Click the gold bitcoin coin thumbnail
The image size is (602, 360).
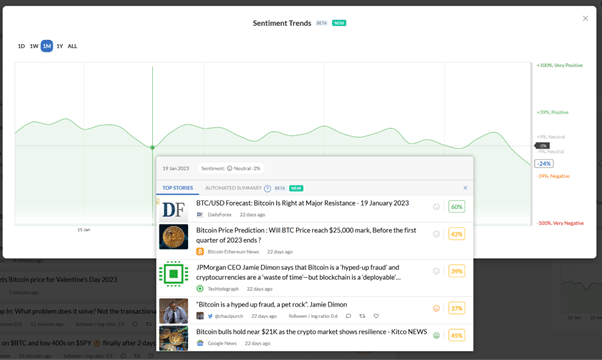[174, 236]
